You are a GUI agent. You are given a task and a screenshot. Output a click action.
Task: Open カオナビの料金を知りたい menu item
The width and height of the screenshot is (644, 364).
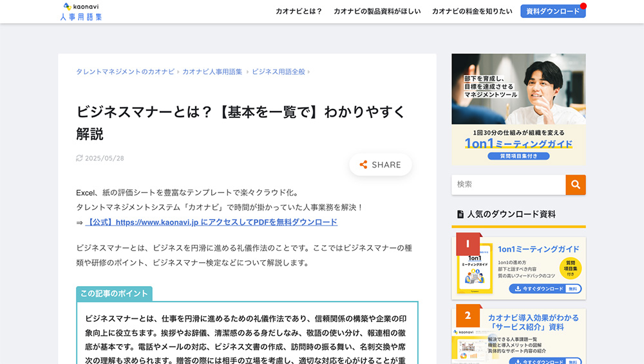(472, 12)
